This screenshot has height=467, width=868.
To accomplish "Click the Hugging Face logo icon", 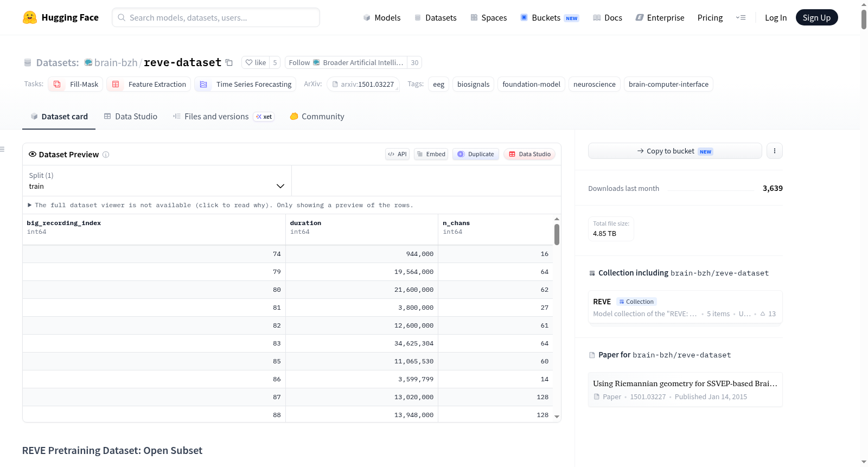I will (30, 17).
